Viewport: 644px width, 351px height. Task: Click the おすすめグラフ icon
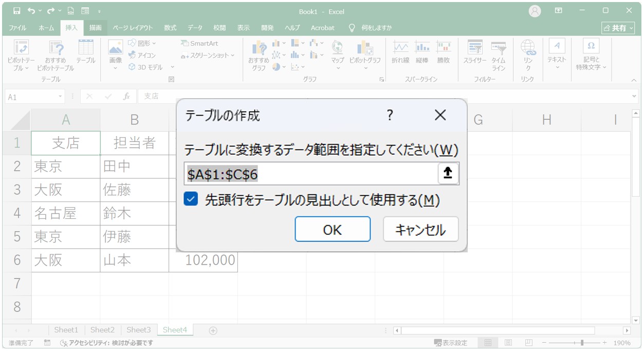(x=259, y=49)
